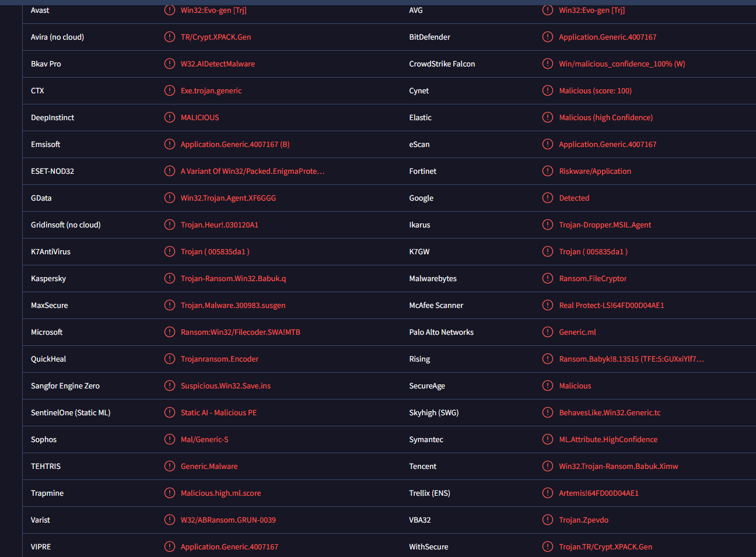Click the alert icon for Palo Alto Networks
756x557 pixels.
coord(548,332)
